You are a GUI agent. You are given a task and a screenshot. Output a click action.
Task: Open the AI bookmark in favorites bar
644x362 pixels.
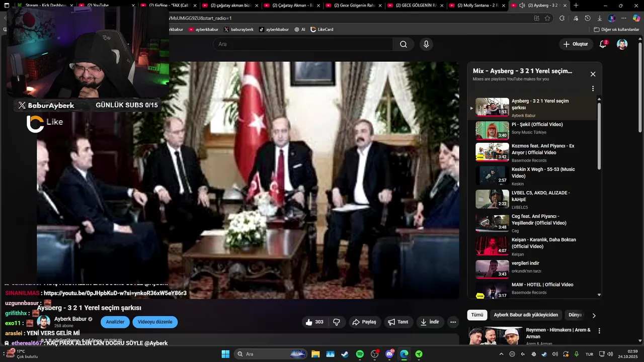click(300, 30)
